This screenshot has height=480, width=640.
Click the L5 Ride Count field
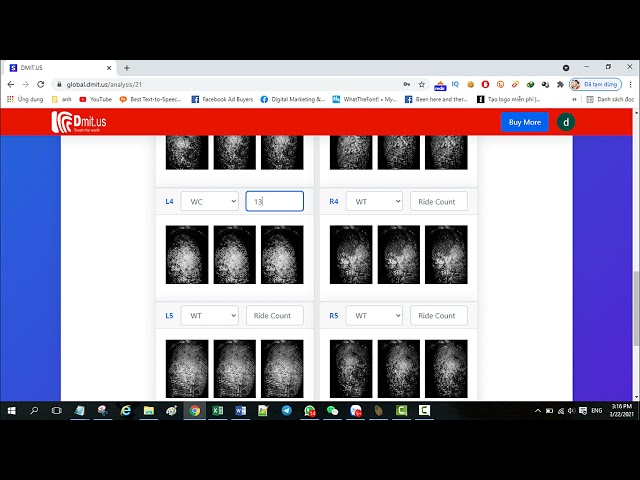(275, 316)
